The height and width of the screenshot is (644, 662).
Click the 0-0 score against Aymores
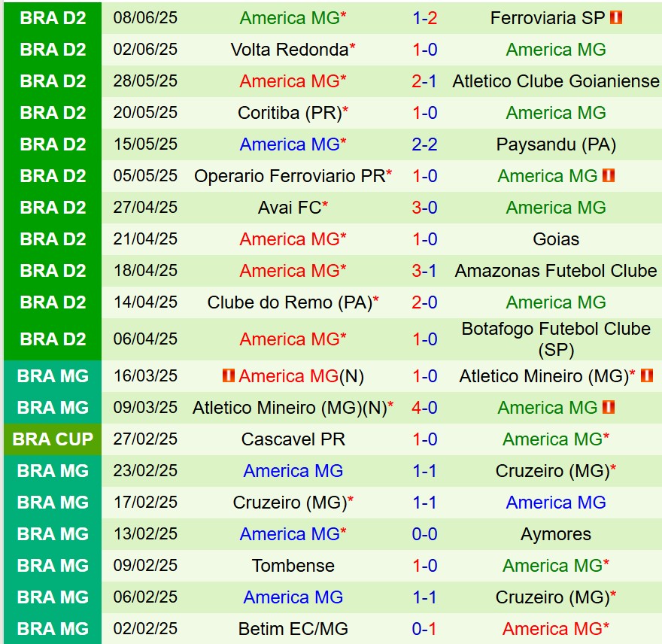[x=424, y=534]
